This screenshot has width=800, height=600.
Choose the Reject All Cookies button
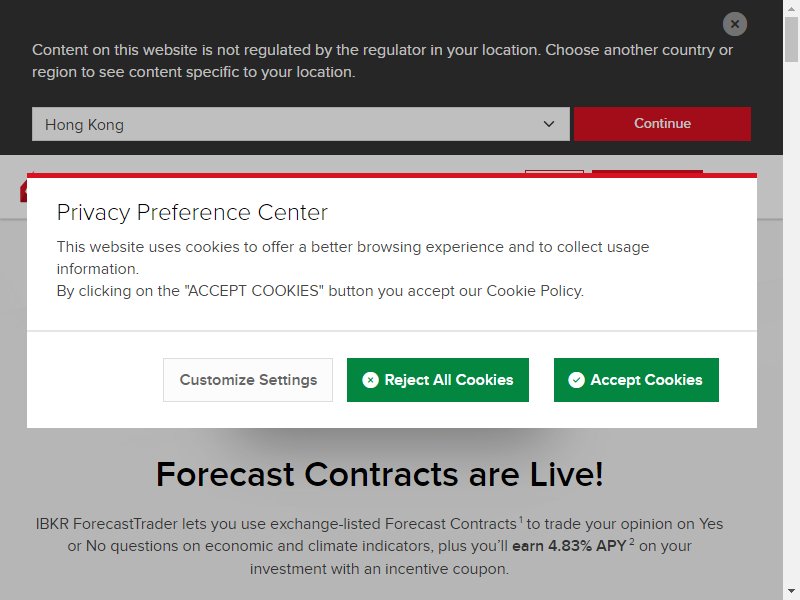point(438,380)
